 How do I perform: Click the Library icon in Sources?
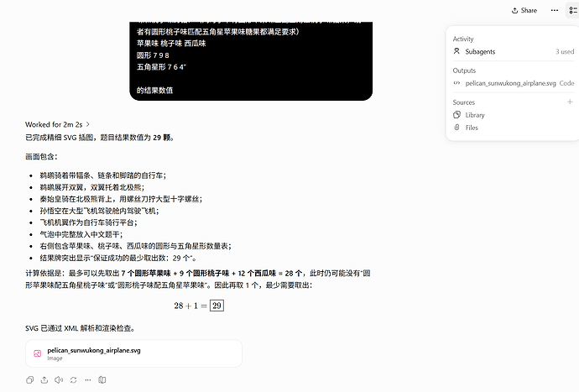pos(456,115)
